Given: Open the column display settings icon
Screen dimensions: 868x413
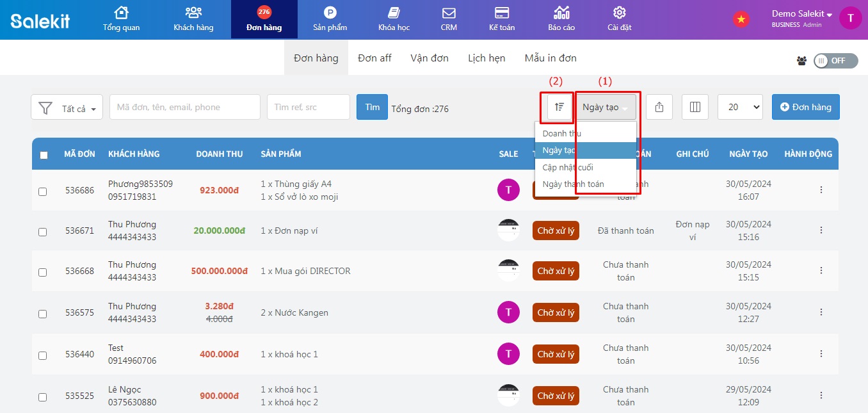Looking at the screenshot, I should pyautogui.click(x=695, y=107).
